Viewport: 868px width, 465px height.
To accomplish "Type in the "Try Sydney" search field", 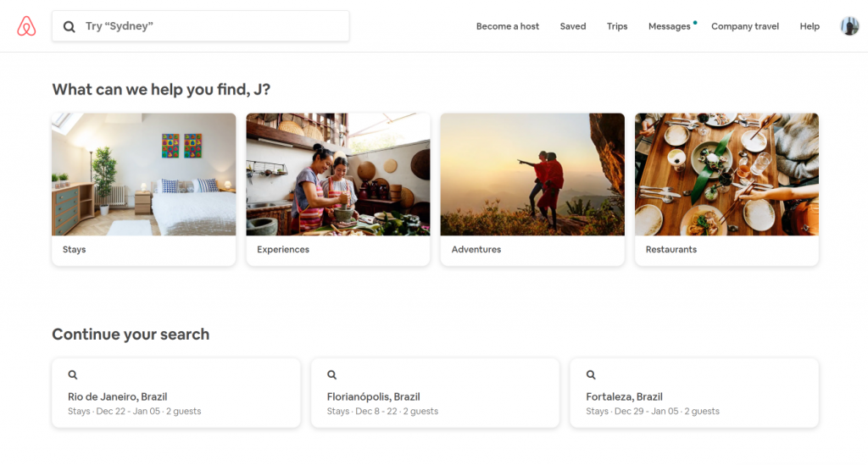I will (212, 26).
